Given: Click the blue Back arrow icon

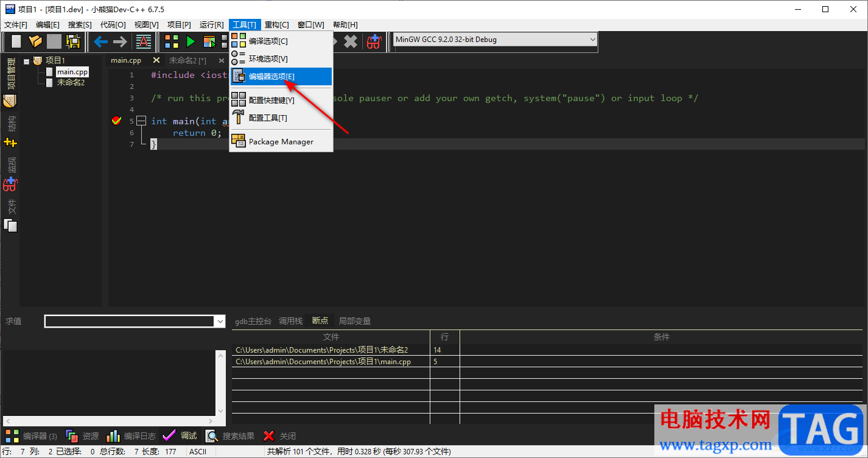Looking at the screenshot, I should point(100,41).
